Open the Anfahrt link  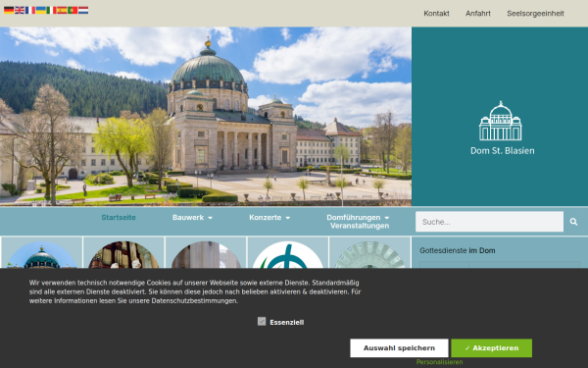click(478, 14)
